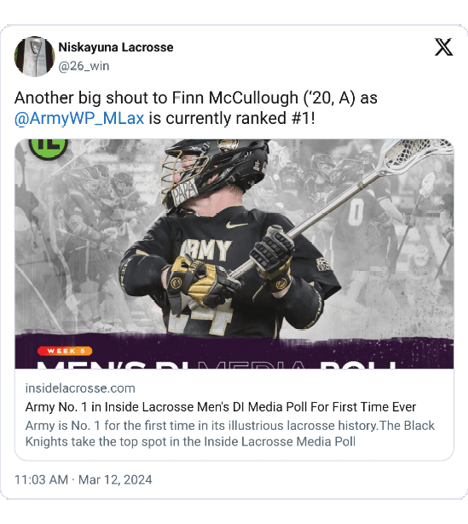This screenshot has height=524, width=468.
Task: Click the Men's DI Media Poll banner
Action: (x=234, y=353)
